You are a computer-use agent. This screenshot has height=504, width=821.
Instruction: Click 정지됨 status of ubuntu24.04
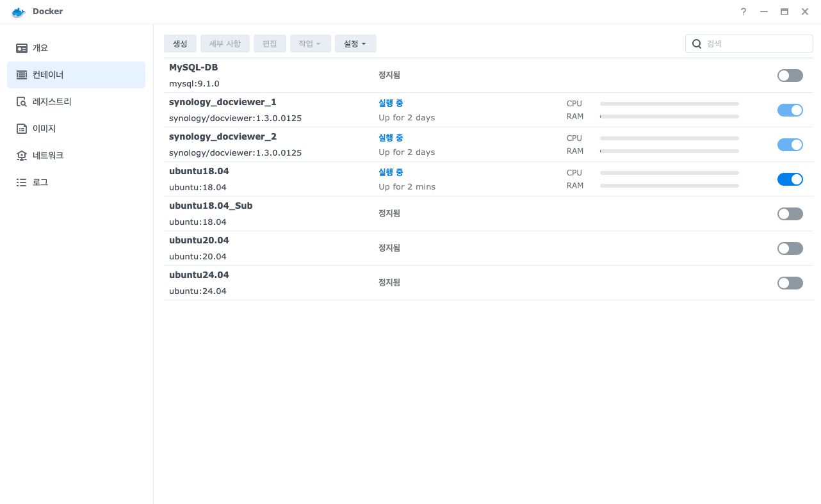tap(389, 282)
